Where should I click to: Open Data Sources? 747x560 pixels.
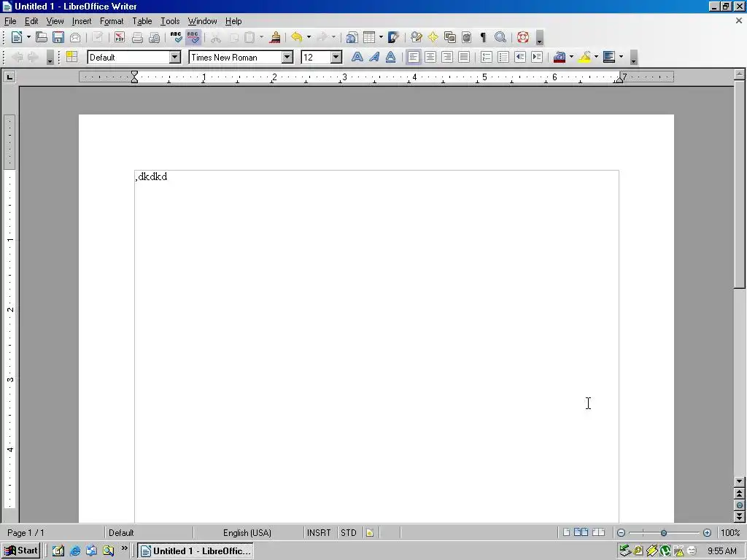coord(466,37)
